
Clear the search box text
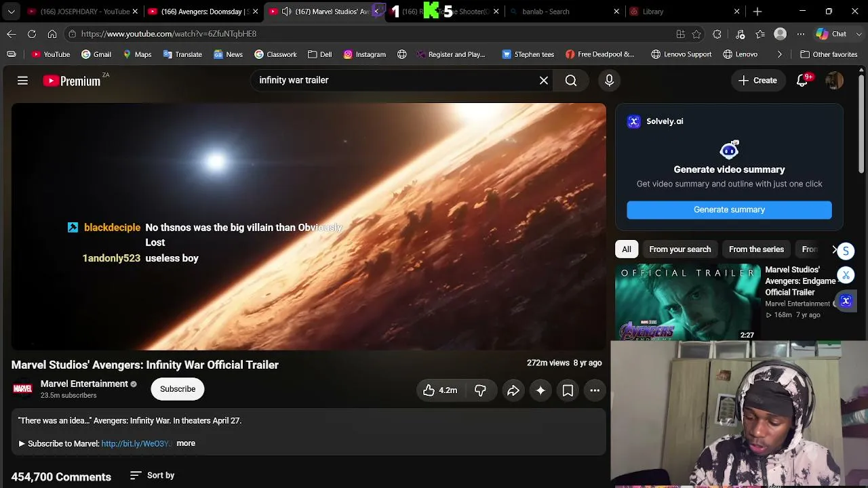tap(544, 80)
